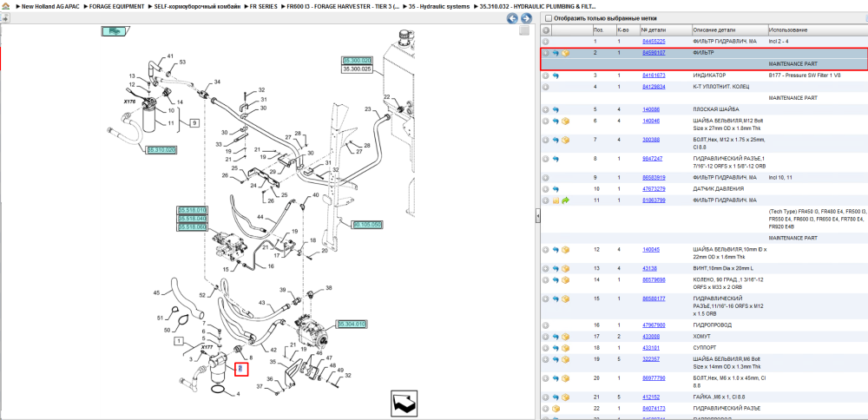Viewport: 868px width, 420px height.
Task: Click diagram reference label 35.310.020
Action: (161, 150)
